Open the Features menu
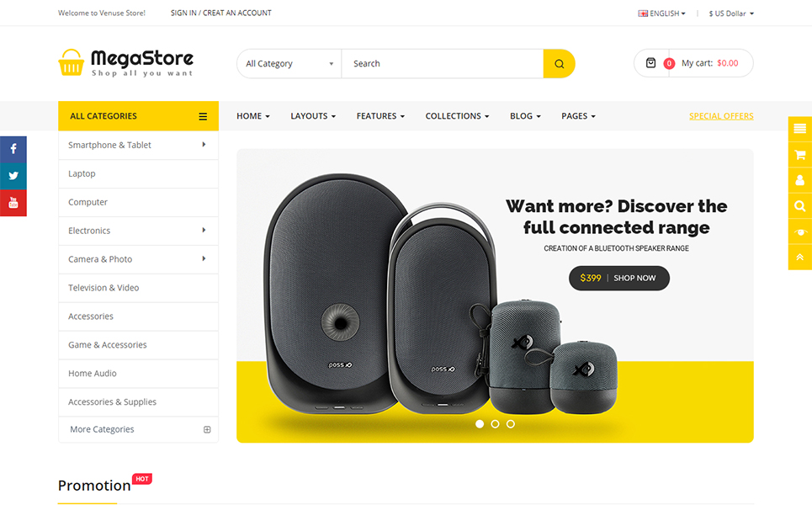Image resolution: width=812 pixels, height=505 pixels. click(x=380, y=116)
